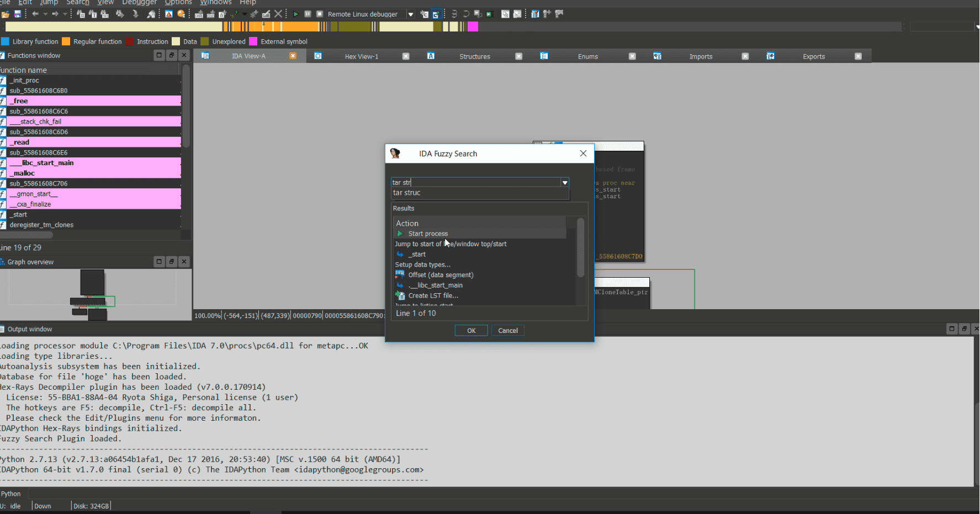Click the IDA View-A tab icon

click(205, 56)
